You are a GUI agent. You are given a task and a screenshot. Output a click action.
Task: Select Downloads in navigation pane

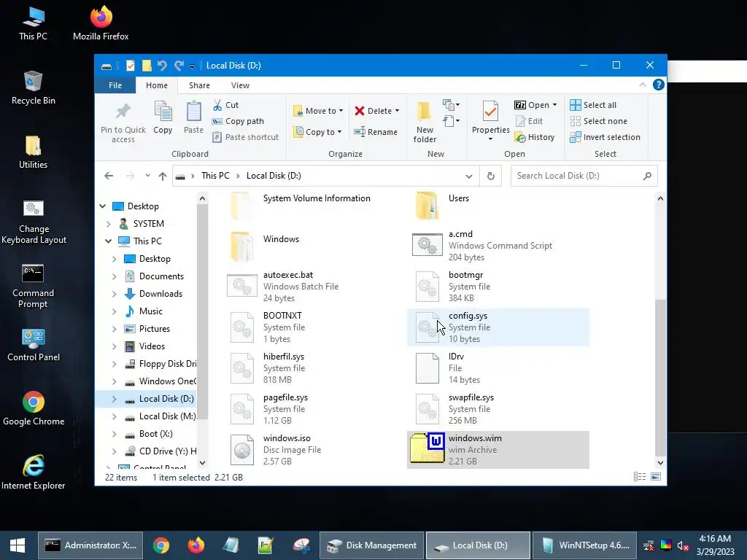pos(160,294)
